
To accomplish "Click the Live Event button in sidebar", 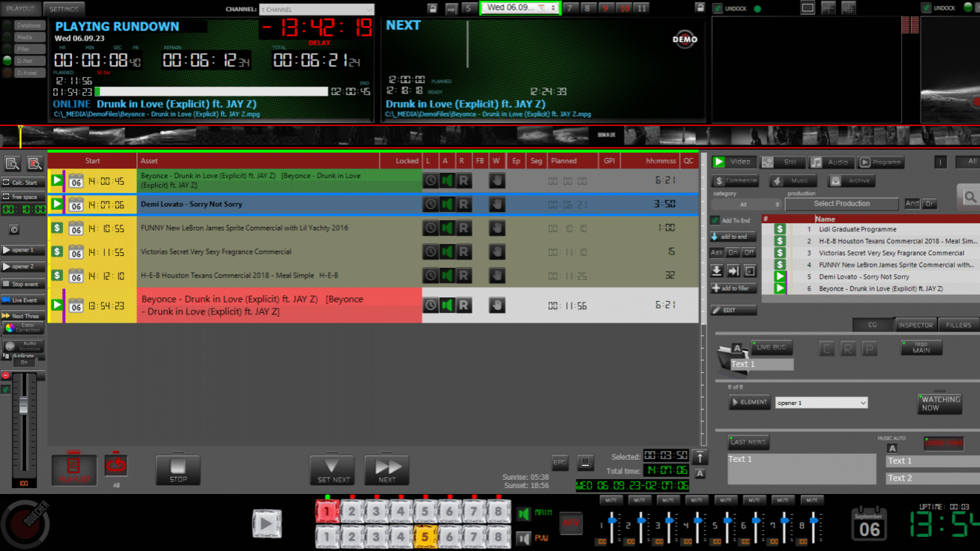I will (24, 300).
